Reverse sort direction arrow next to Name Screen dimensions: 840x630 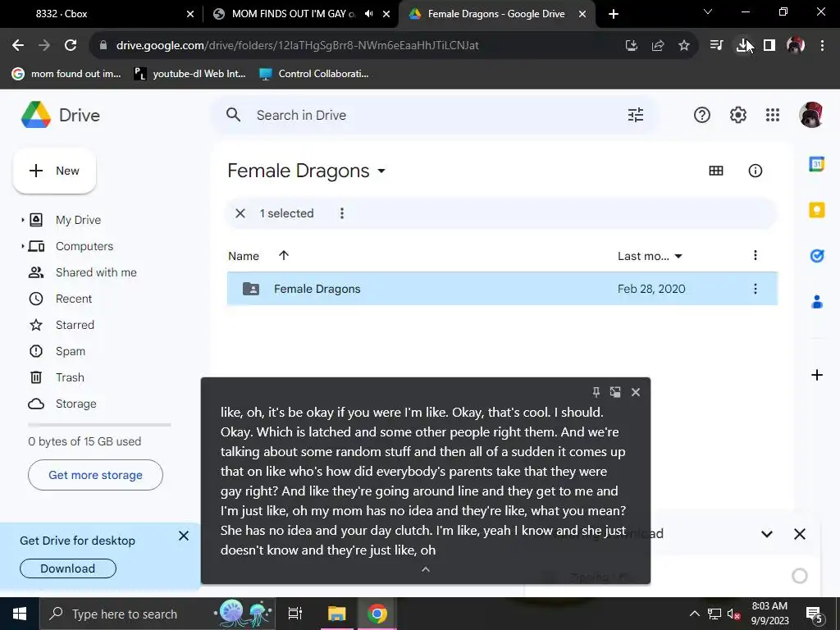click(x=283, y=256)
